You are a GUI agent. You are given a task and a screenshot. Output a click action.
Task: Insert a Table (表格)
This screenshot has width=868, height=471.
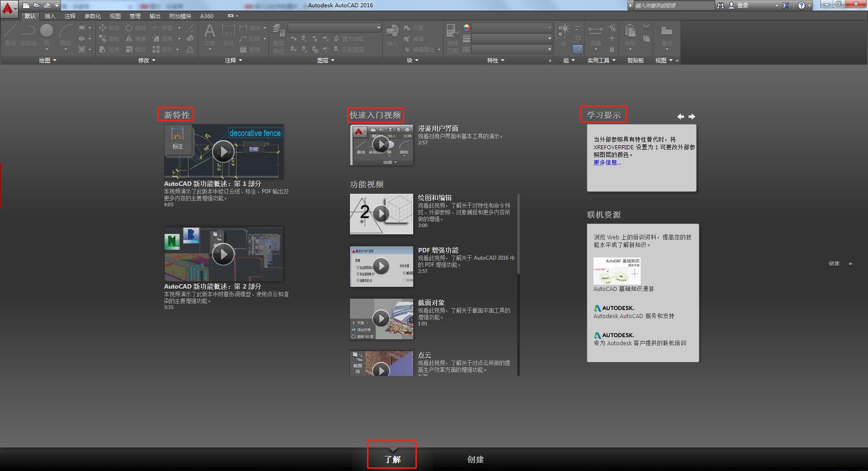coord(250,49)
